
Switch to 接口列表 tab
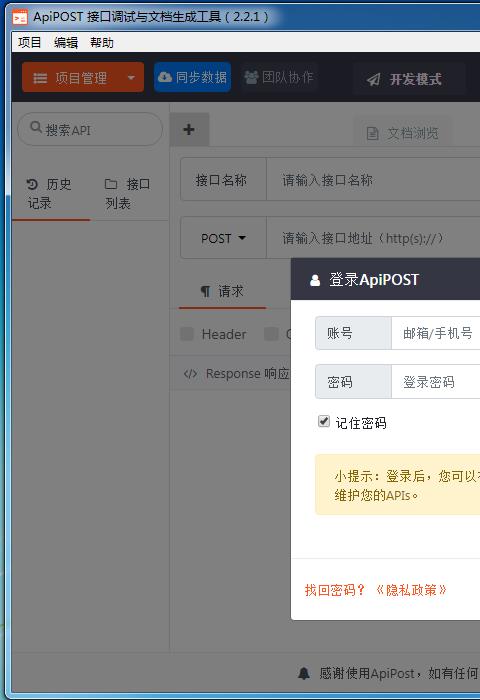click(128, 194)
